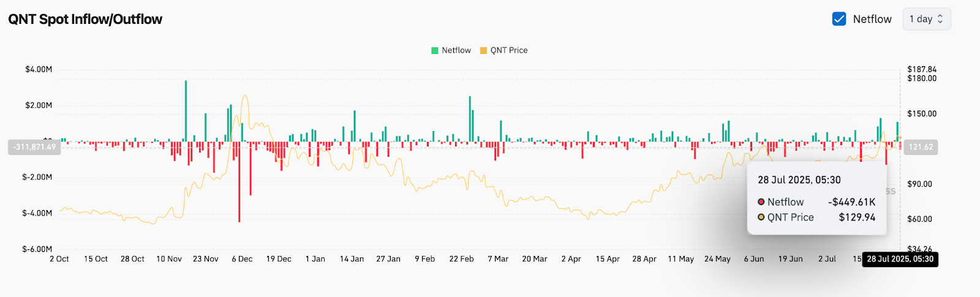Click the 2 Oct date label

pos(59,259)
